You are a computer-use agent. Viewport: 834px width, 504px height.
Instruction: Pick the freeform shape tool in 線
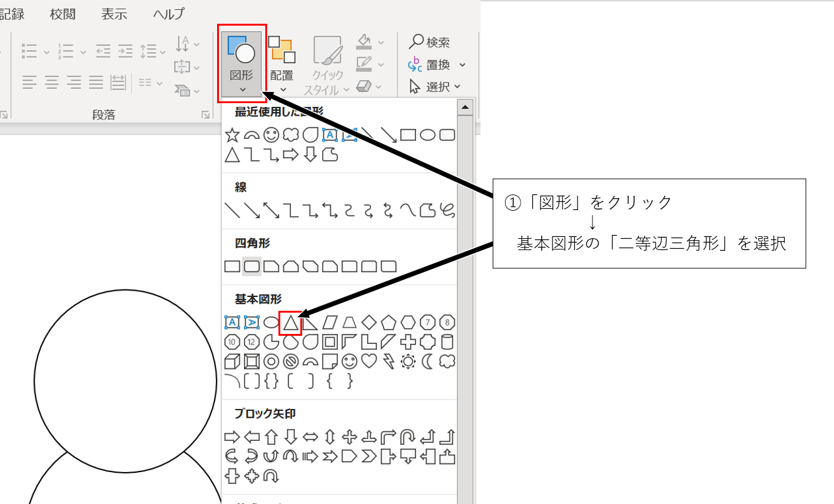pos(427,210)
